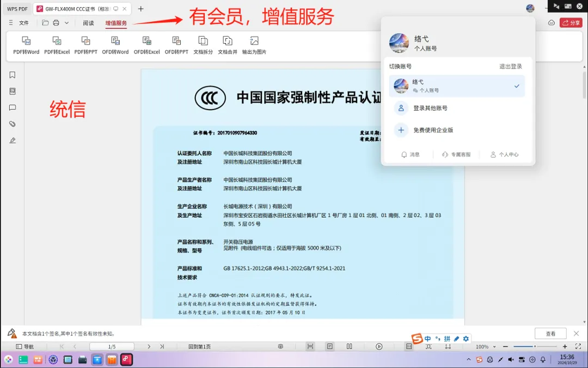The height and width of the screenshot is (368, 588).
Task: Open the signature panel in sidebar
Action: coord(13,141)
